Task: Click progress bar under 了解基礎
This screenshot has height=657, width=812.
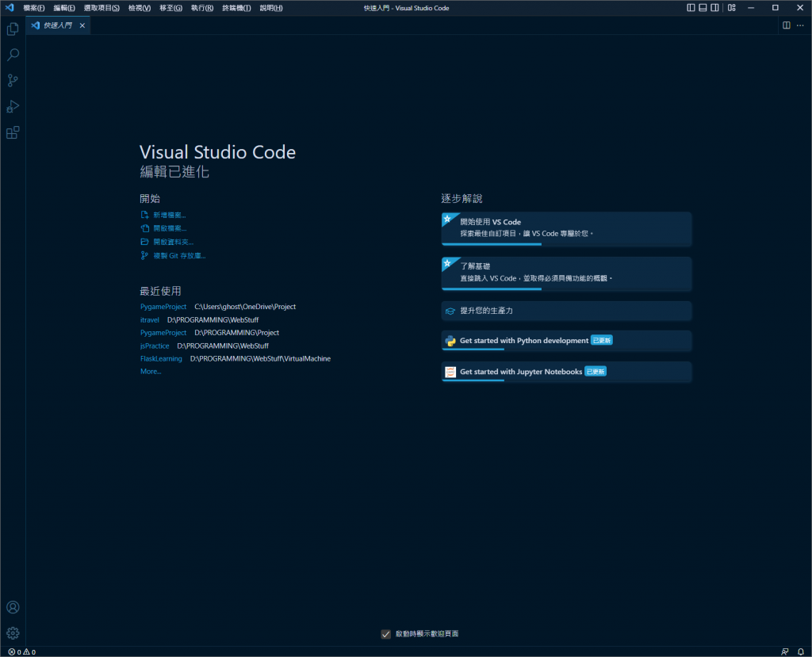Action: (x=492, y=289)
